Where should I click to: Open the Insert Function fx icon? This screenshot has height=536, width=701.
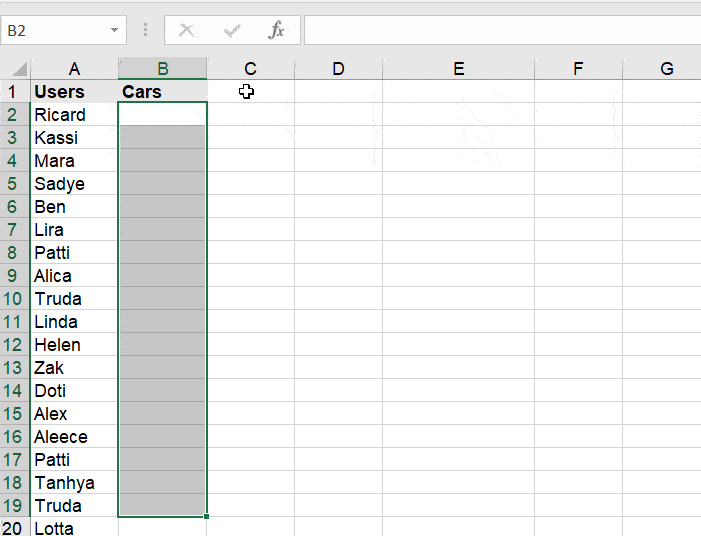click(277, 30)
